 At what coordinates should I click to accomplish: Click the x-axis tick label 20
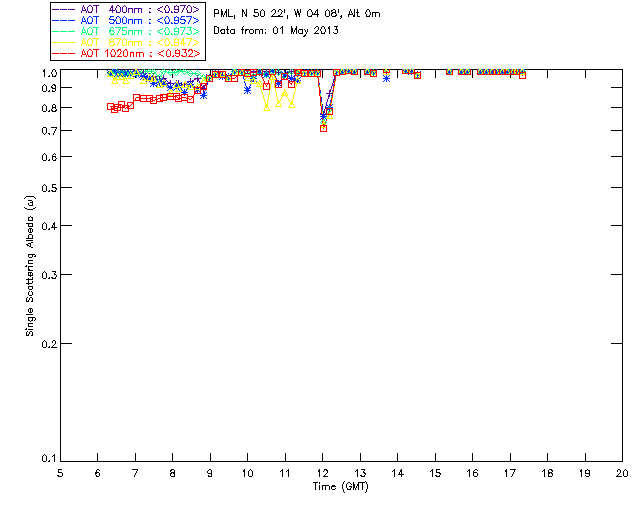(622, 473)
